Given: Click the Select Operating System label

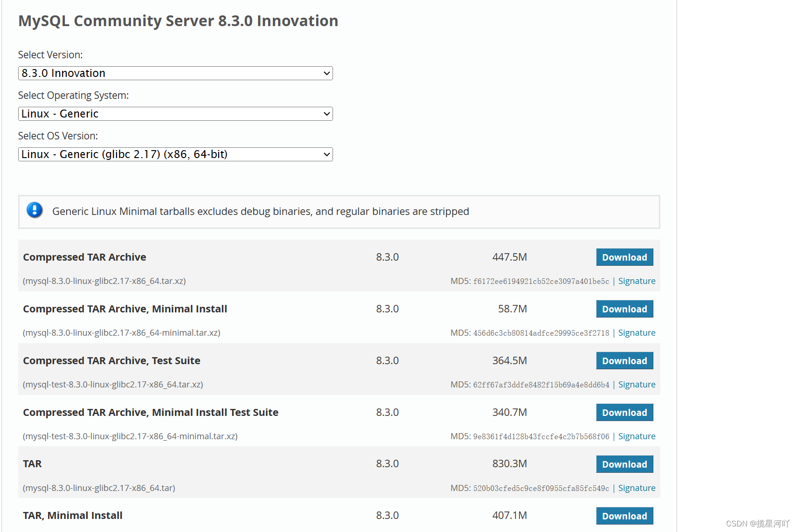Looking at the screenshot, I should [x=73, y=96].
